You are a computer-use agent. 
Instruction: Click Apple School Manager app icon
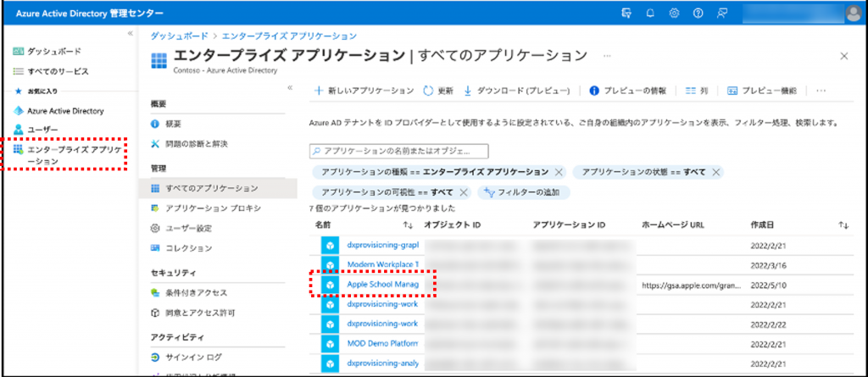tap(330, 285)
